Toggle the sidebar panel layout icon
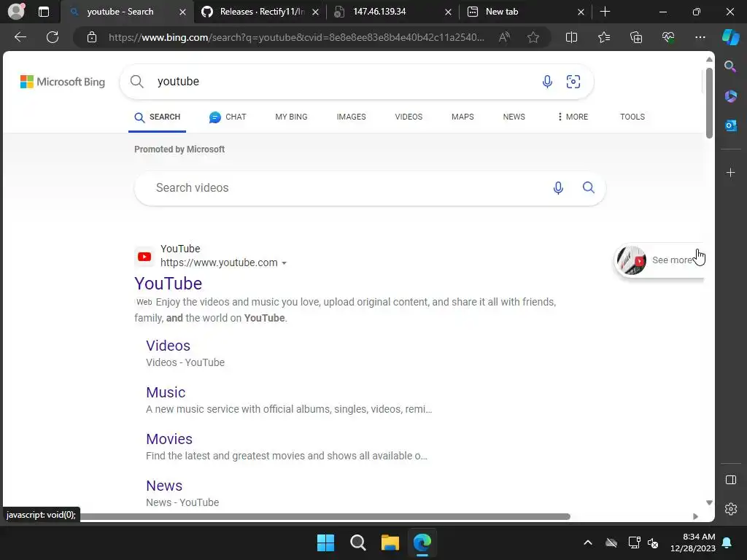747x560 pixels. (730, 480)
